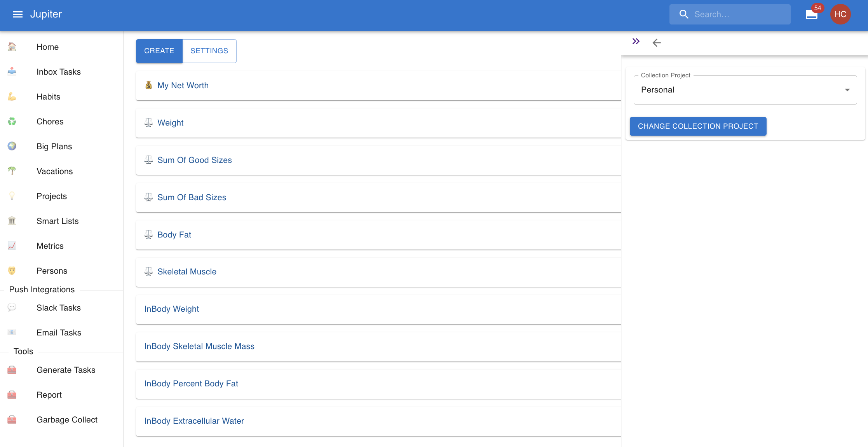Image resolution: width=868 pixels, height=447 pixels.
Task: Click the Big Plans globe icon
Action: [x=12, y=146]
